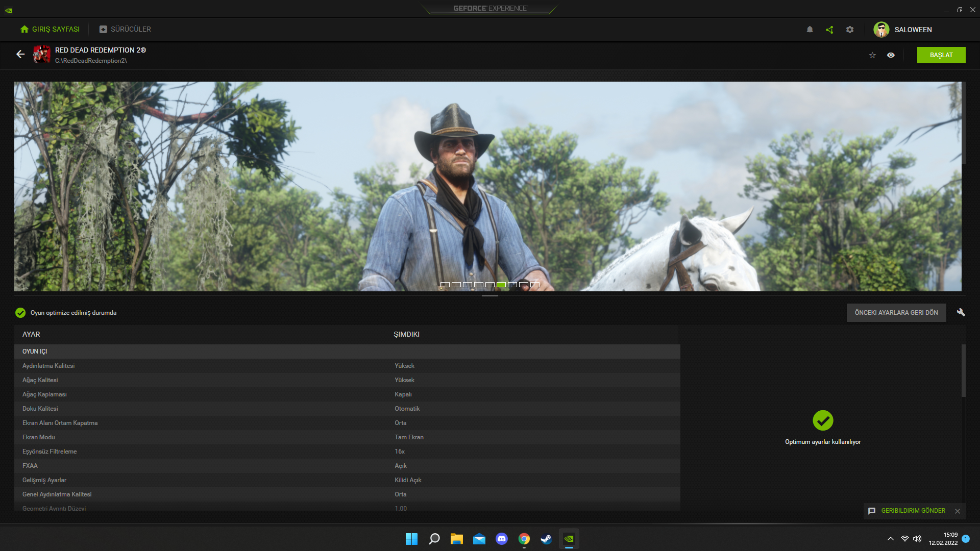Open Steam from taskbar
Screen dimensions: 980x551
point(546,539)
